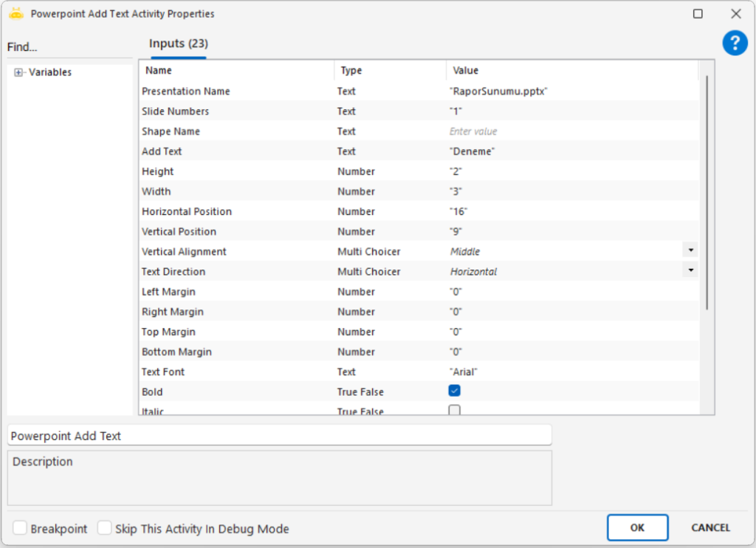Click the inputs list vertical scrollbar
The width and height of the screenshot is (756, 548).
(x=707, y=192)
